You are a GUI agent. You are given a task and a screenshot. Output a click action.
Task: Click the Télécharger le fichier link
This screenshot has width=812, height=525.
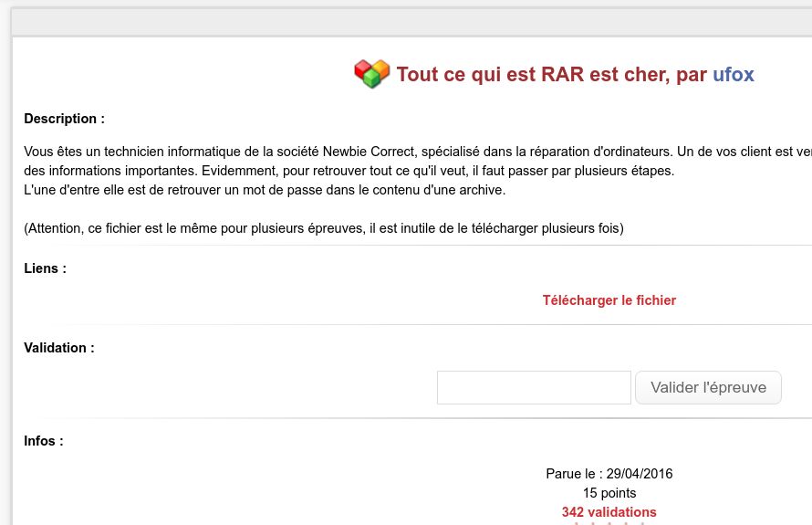tap(609, 300)
